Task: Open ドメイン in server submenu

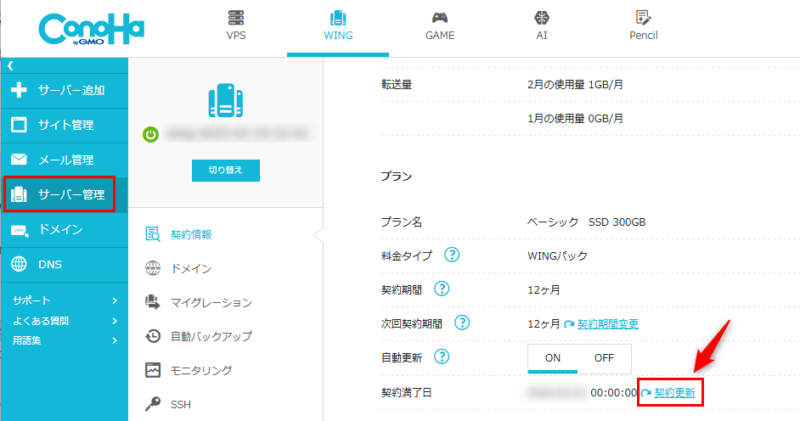Action: coord(191,268)
